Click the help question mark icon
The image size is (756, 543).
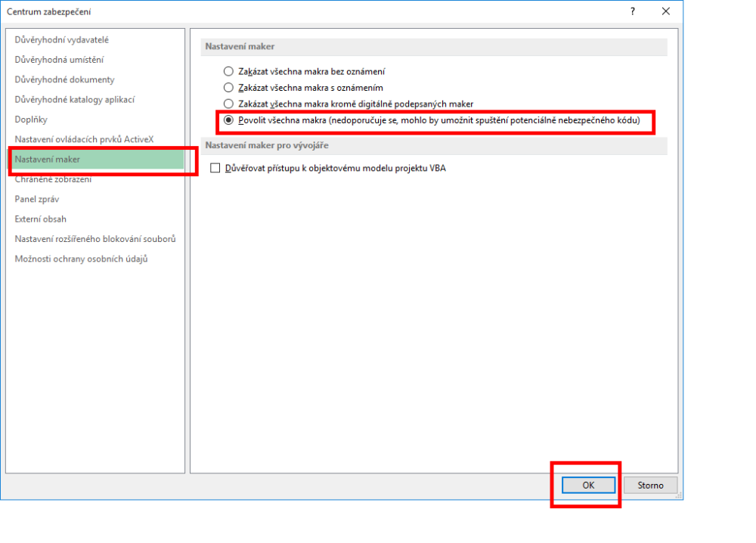click(x=633, y=11)
